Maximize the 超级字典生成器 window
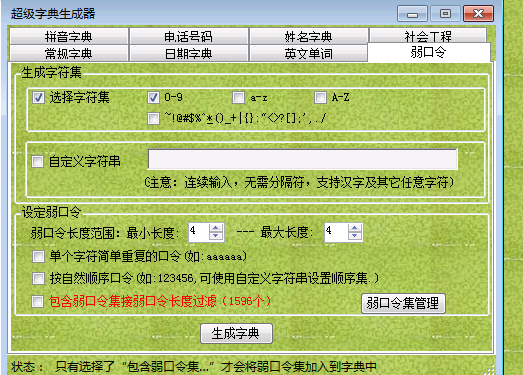Image resolution: width=523 pixels, height=375 pixels. 445,14
